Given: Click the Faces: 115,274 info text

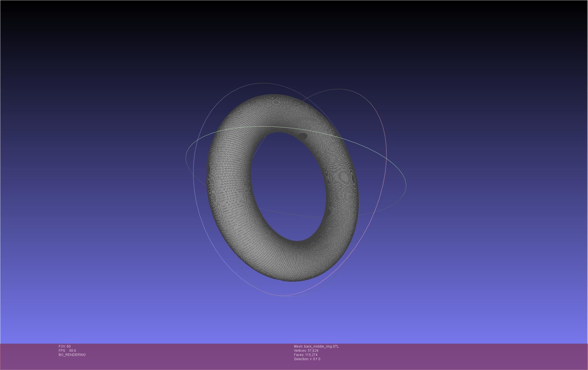Looking at the screenshot, I should (306, 355).
